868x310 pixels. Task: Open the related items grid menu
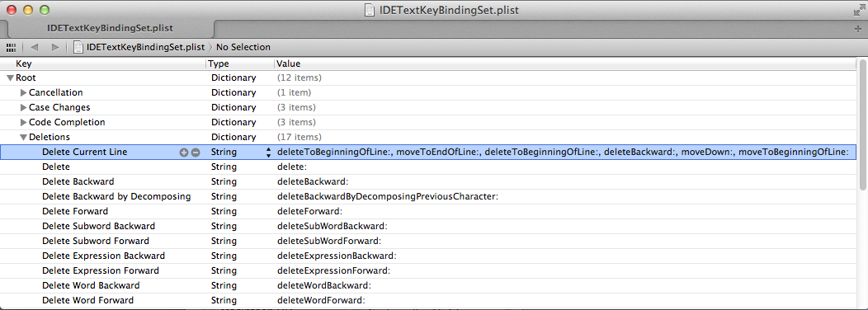11,48
